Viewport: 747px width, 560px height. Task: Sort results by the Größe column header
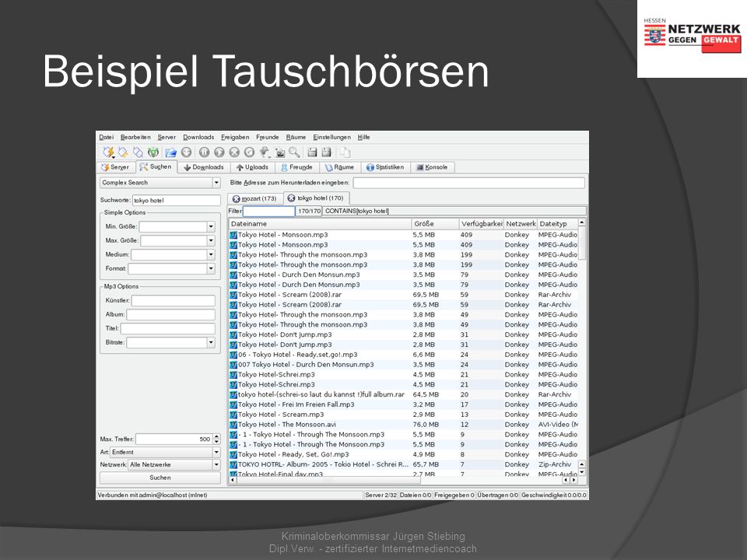point(436,224)
